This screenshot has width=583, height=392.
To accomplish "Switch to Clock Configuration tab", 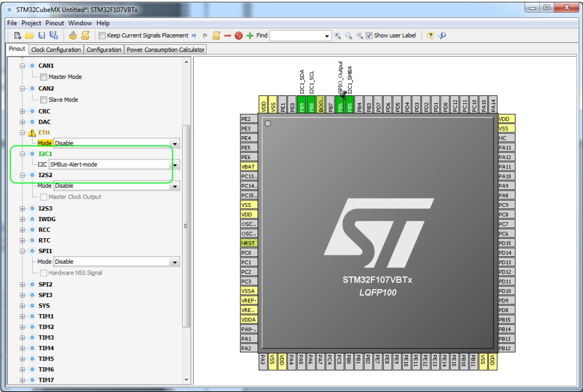I will point(56,50).
